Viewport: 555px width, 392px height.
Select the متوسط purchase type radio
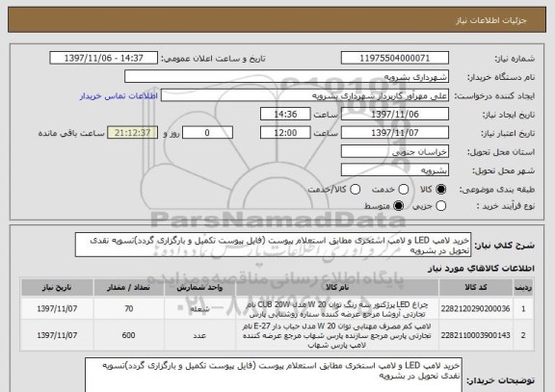pyautogui.click(x=399, y=206)
